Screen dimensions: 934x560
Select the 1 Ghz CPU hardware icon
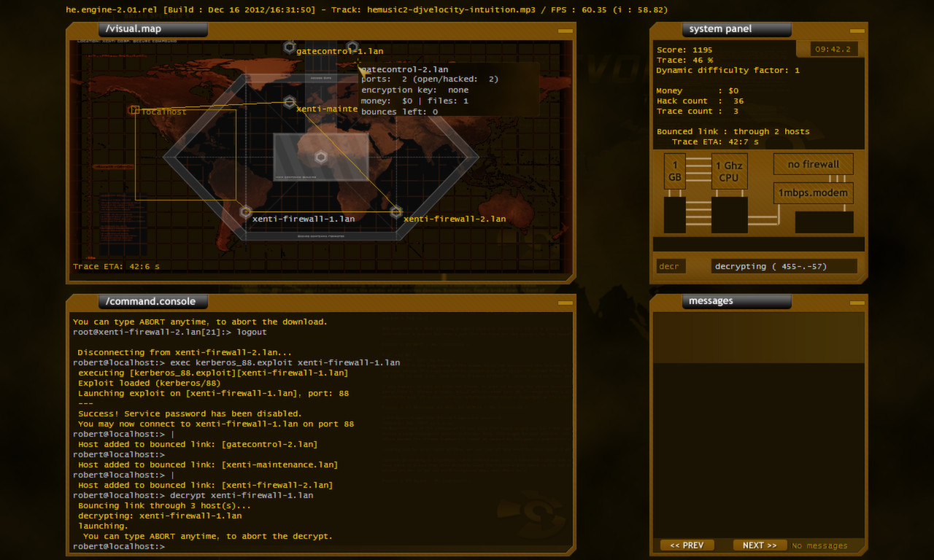click(729, 171)
